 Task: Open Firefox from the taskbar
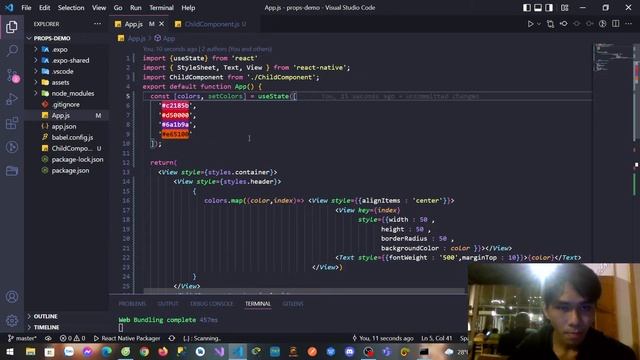163,351
